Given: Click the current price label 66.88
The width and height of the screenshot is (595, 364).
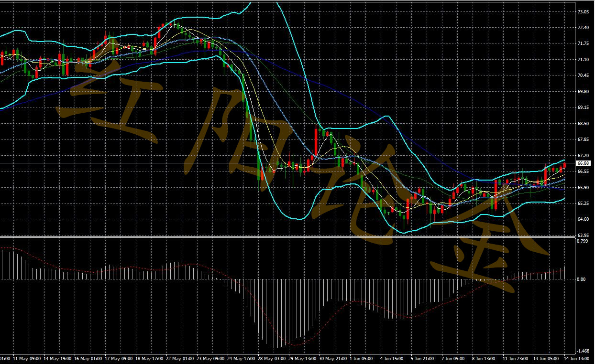Looking at the screenshot, I should [584, 163].
